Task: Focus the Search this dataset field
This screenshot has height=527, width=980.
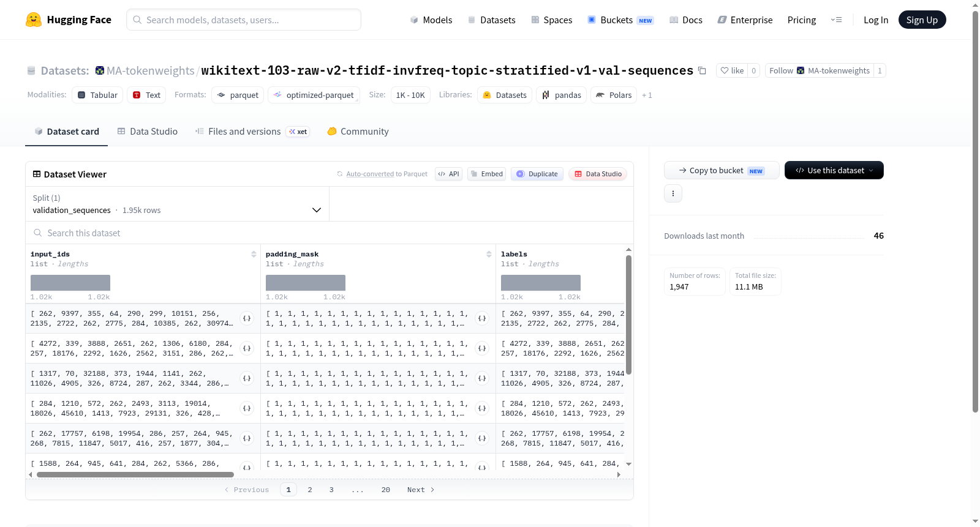Action: 330,233
